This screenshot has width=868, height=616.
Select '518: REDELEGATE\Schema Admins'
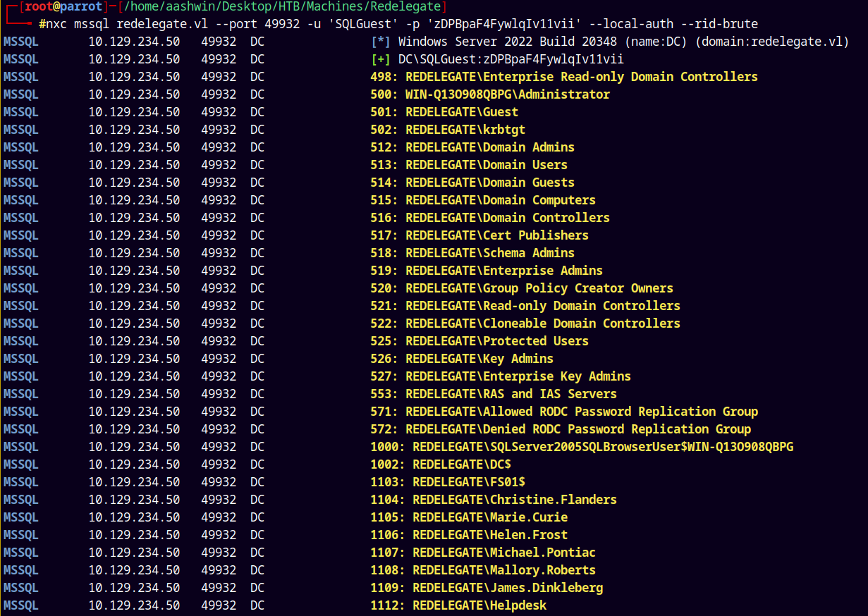(x=472, y=254)
